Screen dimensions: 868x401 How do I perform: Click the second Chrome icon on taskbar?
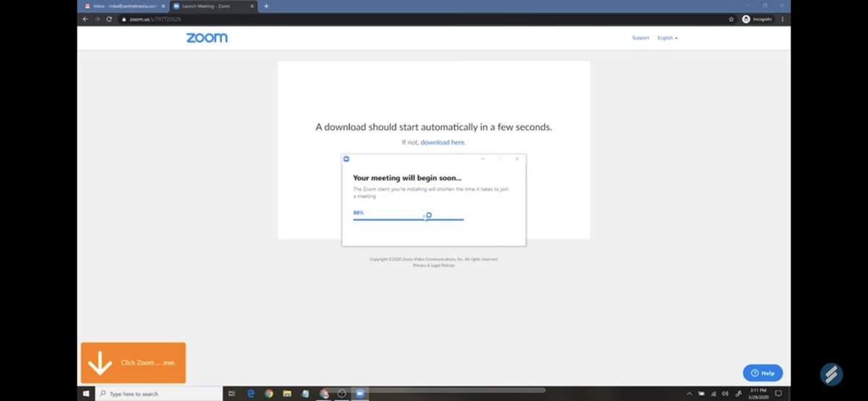point(324,394)
